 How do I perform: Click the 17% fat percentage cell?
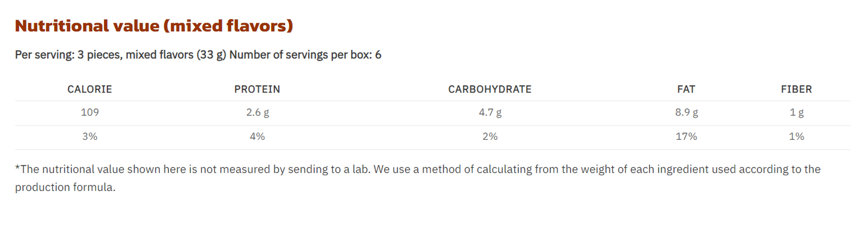pyautogui.click(x=686, y=137)
